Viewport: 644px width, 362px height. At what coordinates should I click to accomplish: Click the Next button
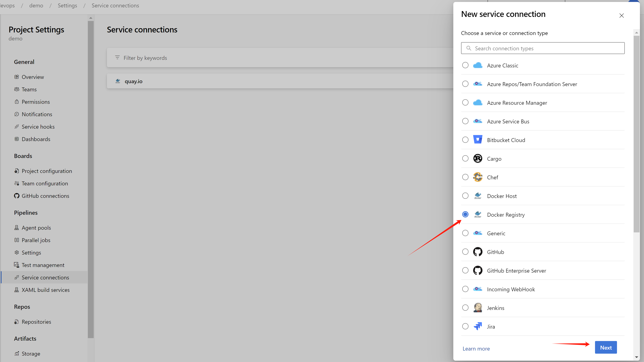[606, 347]
